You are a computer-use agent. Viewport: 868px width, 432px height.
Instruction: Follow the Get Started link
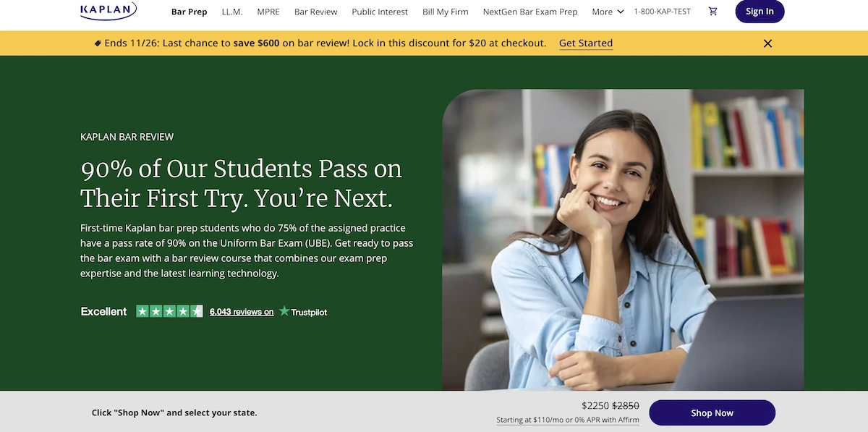tap(586, 43)
